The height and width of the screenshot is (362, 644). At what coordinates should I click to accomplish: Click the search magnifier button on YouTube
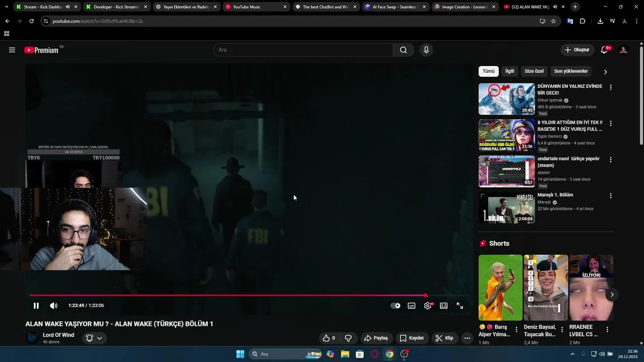click(x=404, y=50)
